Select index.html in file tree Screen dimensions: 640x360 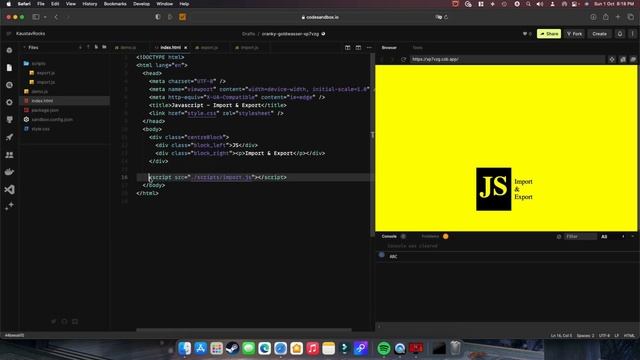[x=65, y=101]
